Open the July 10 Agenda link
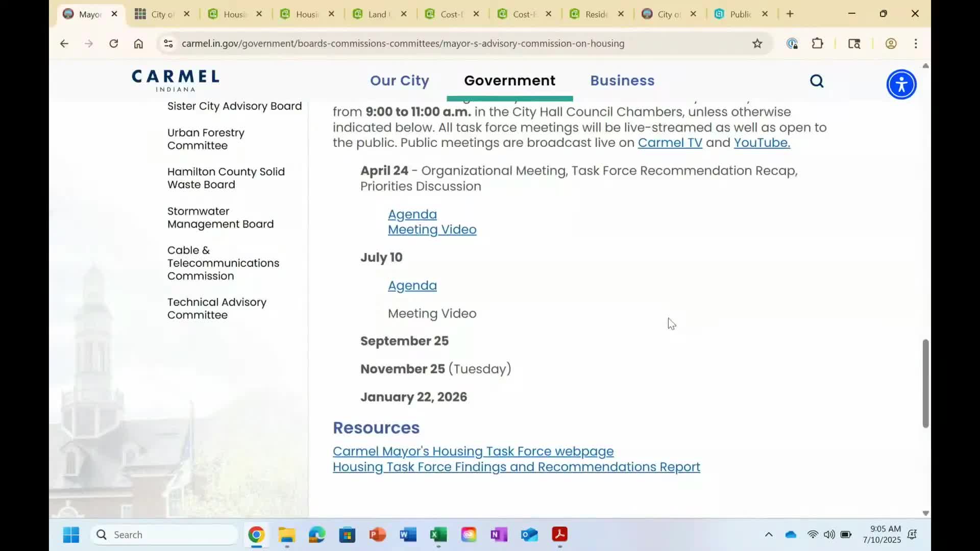This screenshot has width=980, height=551. point(412,286)
